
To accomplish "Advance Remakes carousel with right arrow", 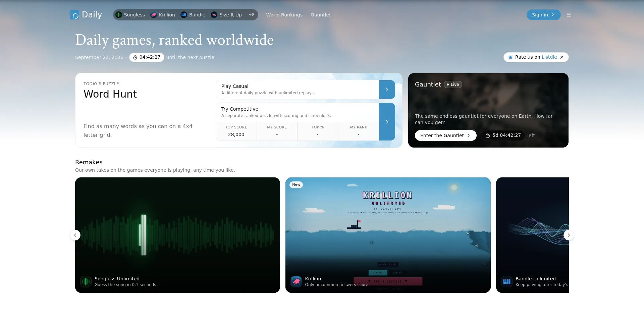I will click(x=569, y=235).
